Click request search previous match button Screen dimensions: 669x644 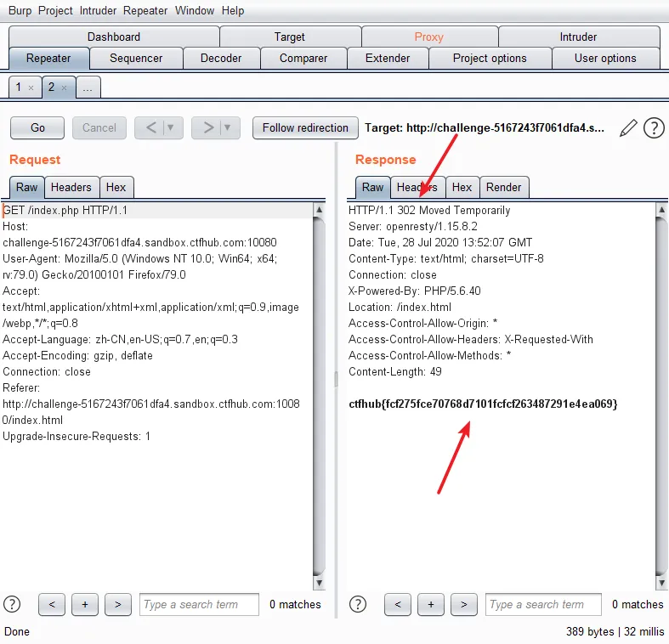(x=52, y=604)
